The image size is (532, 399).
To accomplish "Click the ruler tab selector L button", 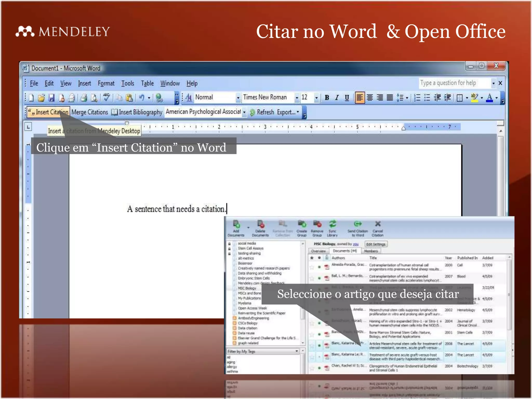I will pyautogui.click(x=28, y=127).
